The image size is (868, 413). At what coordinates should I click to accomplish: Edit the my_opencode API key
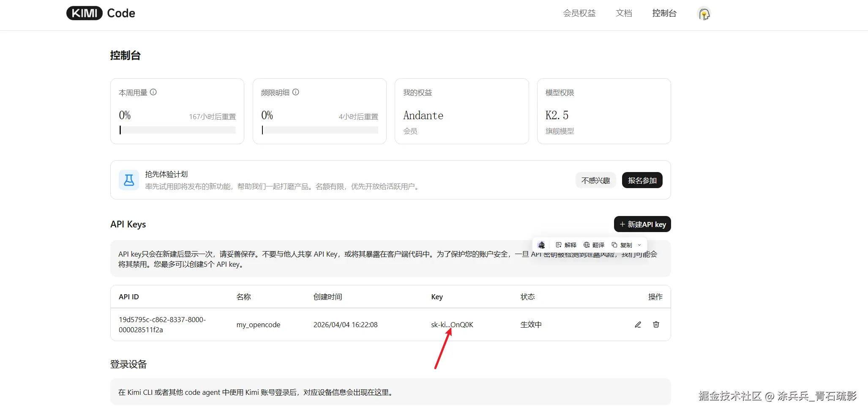[x=638, y=325]
